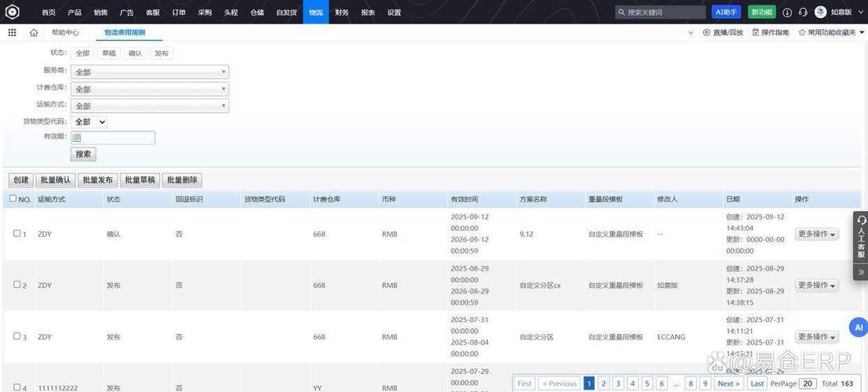Check the row 3 ECCANG checkbox
The width and height of the screenshot is (868, 392).
point(16,336)
